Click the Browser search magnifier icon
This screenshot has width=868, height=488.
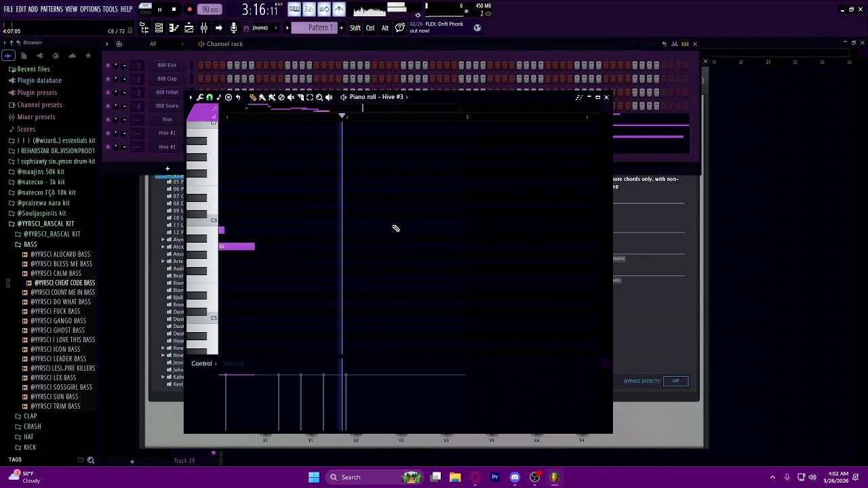(x=91, y=460)
